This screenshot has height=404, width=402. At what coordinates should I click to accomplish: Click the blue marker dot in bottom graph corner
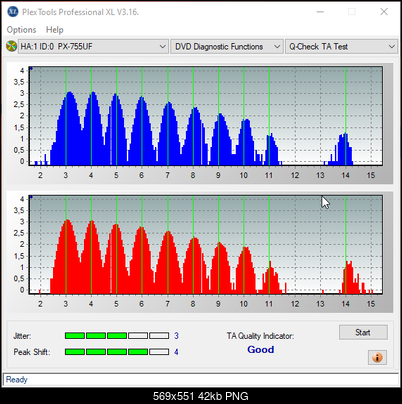pos(31,197)
